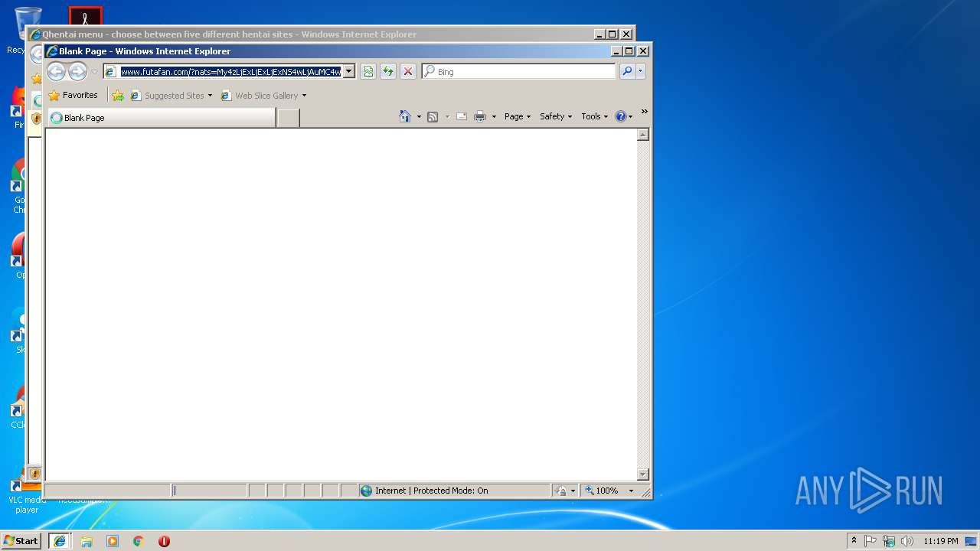Expand the address bar history dropdown
Image resolution: width=980 pixels, height=551 pixels.
click(348, 72)
